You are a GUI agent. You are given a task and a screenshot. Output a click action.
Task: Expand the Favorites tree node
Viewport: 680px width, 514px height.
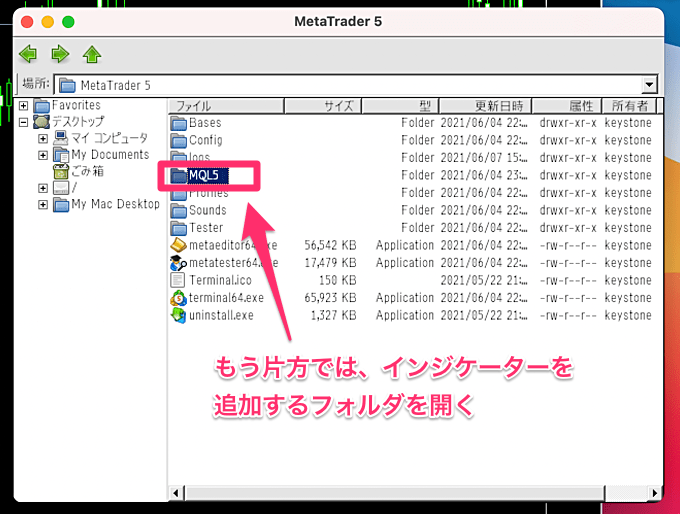point(23,105)
